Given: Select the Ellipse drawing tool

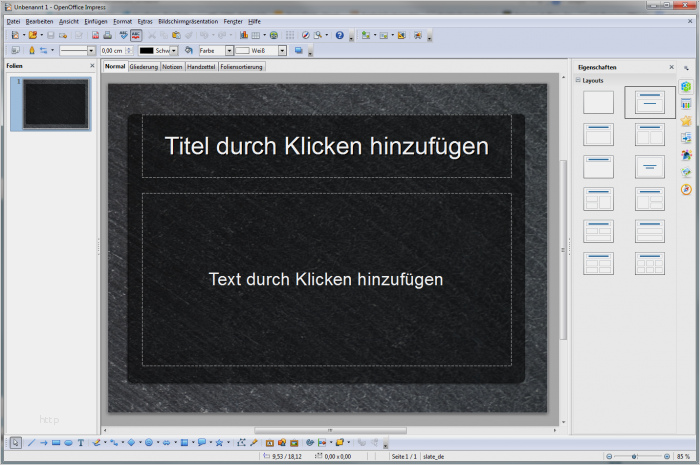Looking at the screenshot, I should tap(68, 443).
